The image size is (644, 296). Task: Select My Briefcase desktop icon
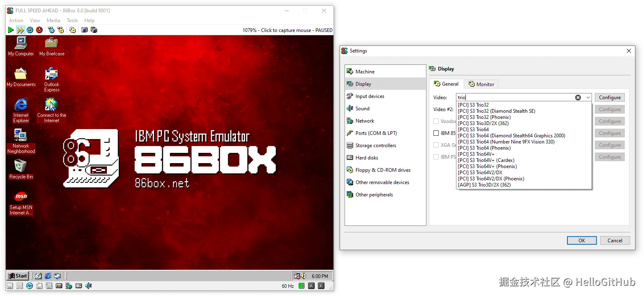(x=52, y=46)
